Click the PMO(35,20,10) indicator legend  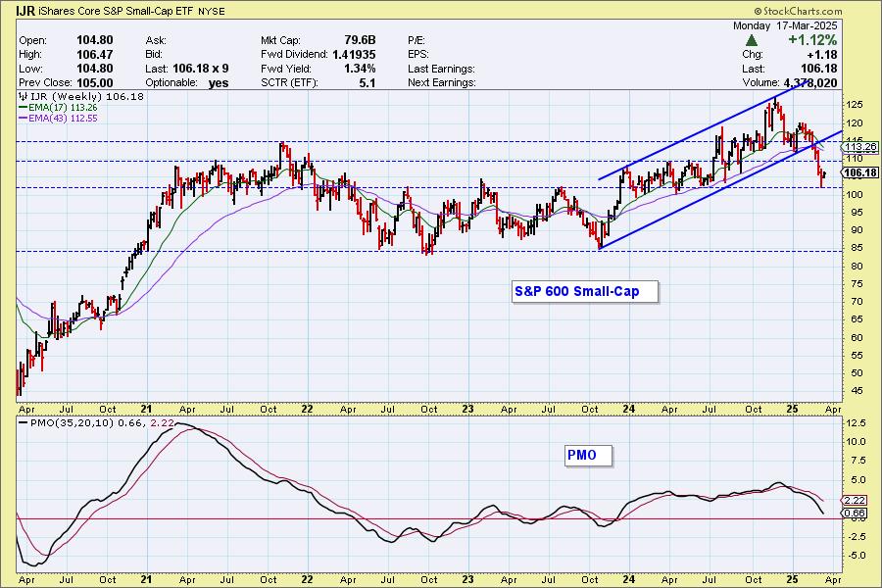(x=96, y=423)
